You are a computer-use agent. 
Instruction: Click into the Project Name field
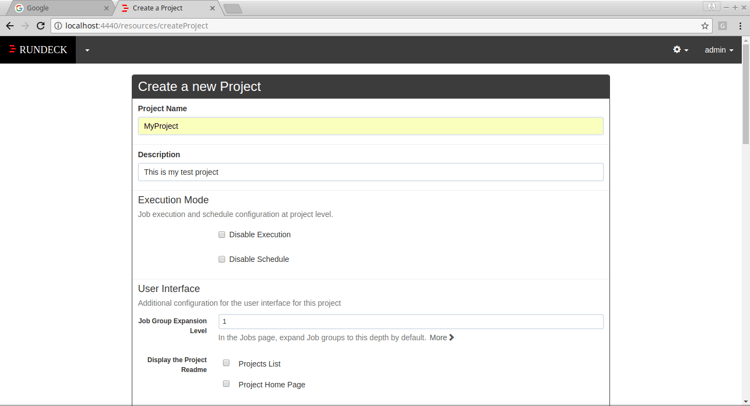(x=371, y=126)
